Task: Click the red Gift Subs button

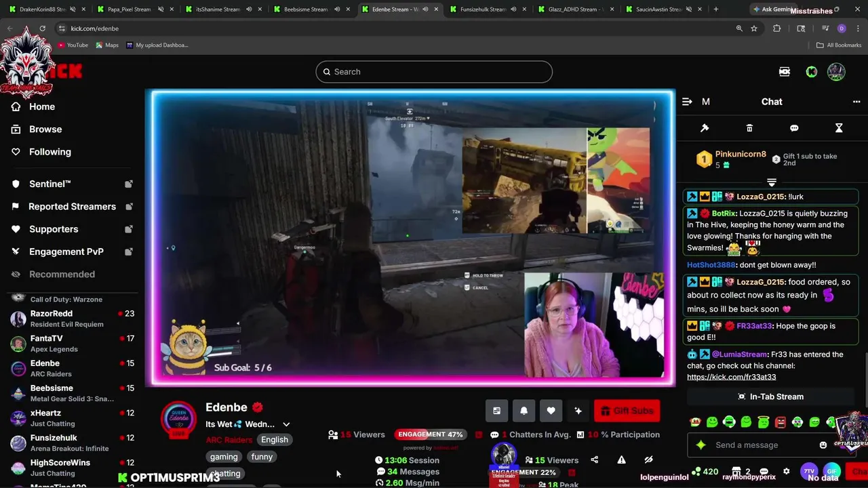Action: 627,411
